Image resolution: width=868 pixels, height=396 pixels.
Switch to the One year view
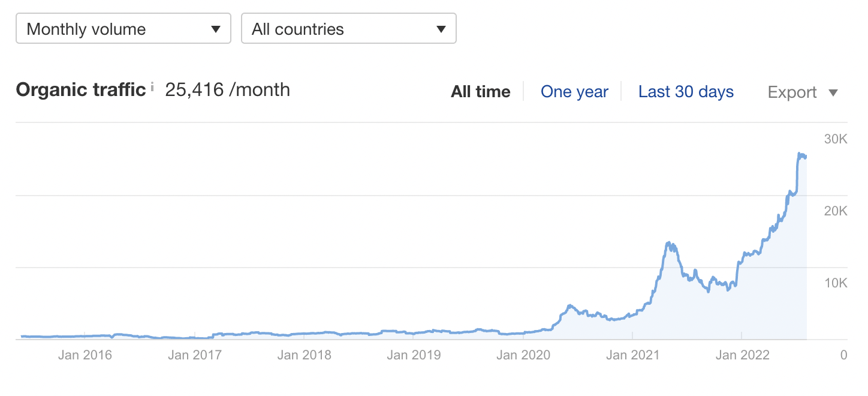pyautogui.click(x=574, y=92)
